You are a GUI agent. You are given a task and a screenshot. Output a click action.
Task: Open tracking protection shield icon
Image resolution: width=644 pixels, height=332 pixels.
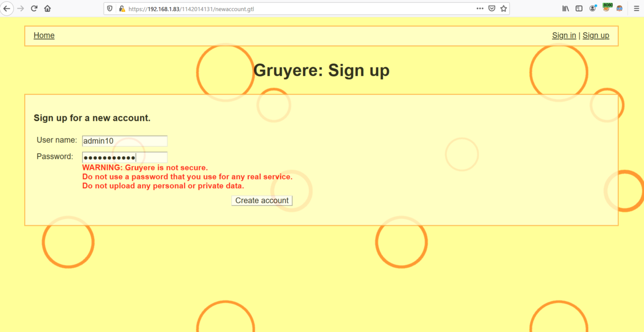111,9
